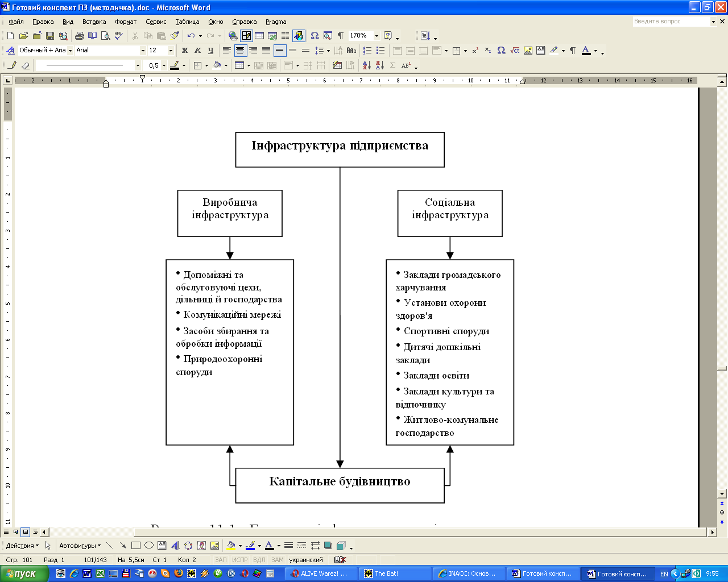
Task: Apply superscript x² formatting
Action: (x=475, y=51)
